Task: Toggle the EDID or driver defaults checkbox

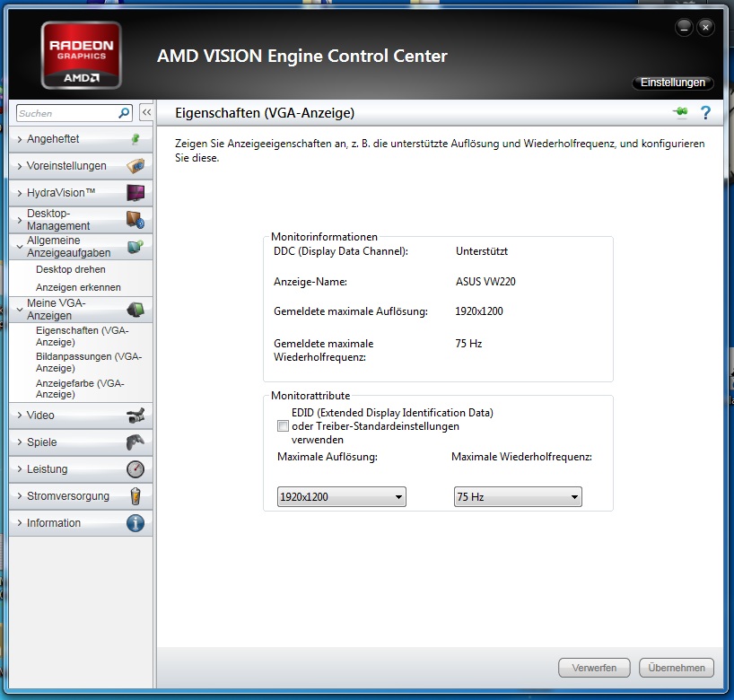Action: (283, 426)
